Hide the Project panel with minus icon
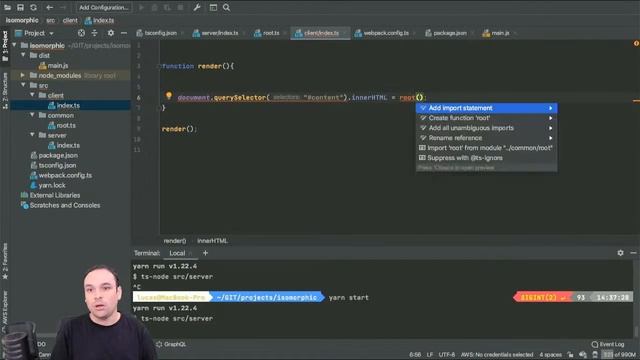The image size is (640, 360). (124, 33)
